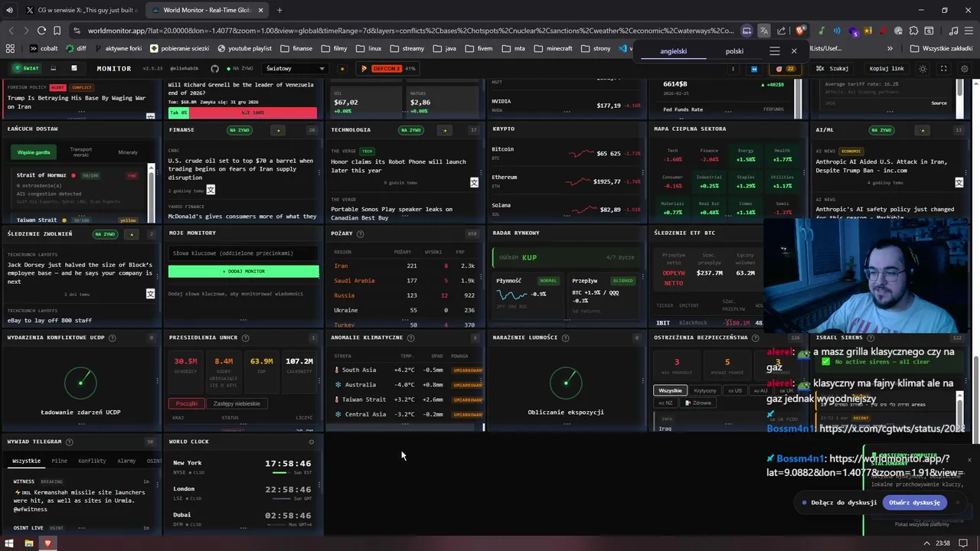This screenshot has width=980, height=551.
Task: Click the translate icon under the crude oil headline
Action: click(211, 190)
